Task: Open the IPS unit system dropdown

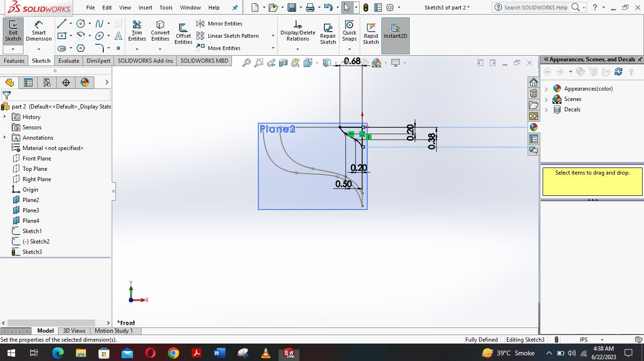Action: click(x=602, y=340)
